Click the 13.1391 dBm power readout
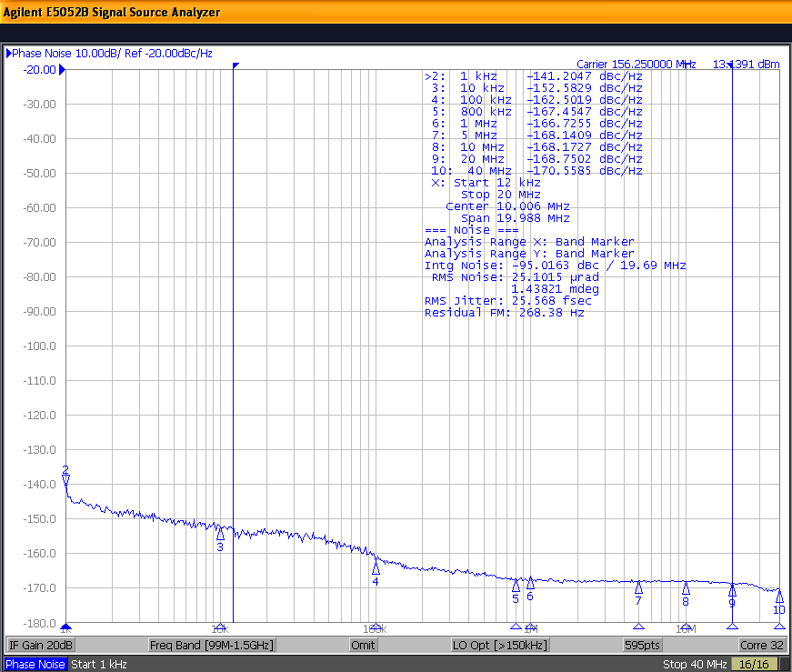This screenshot has height=672, width=792. click(x=745, y=64)
